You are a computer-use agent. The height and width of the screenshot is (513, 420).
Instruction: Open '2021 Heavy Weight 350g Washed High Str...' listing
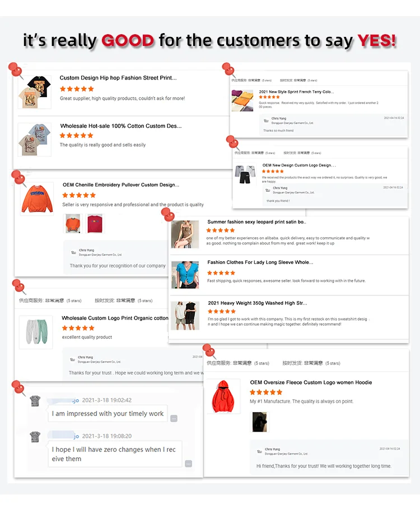(257, 303)
